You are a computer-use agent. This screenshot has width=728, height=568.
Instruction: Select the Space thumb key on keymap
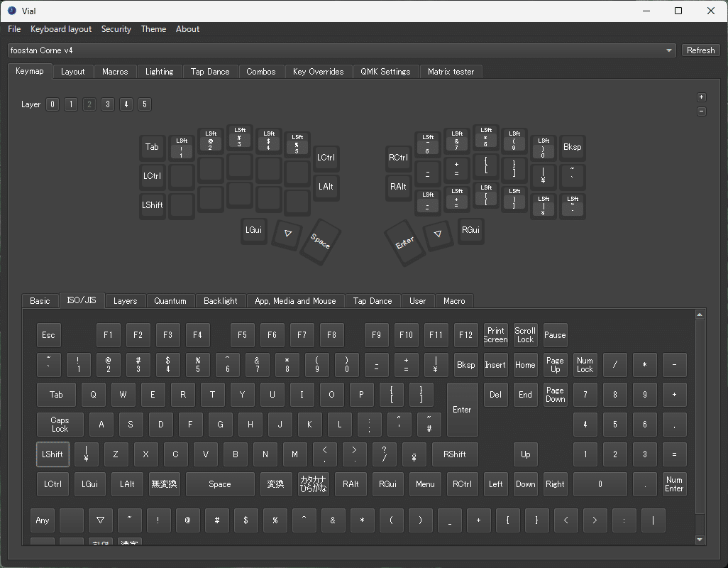click(320, 241)
